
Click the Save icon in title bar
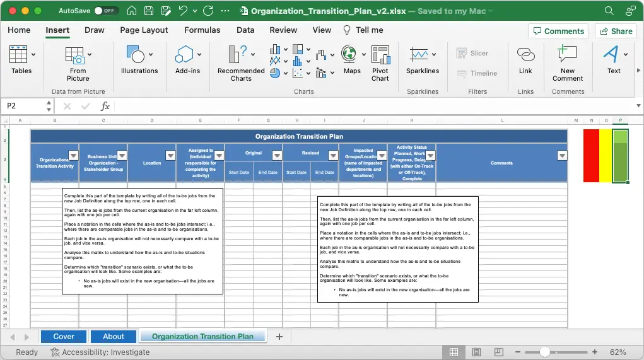pos(149,11)
